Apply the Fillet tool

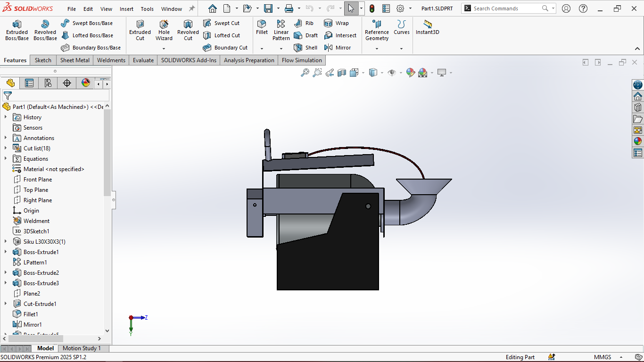coord(262,27)
